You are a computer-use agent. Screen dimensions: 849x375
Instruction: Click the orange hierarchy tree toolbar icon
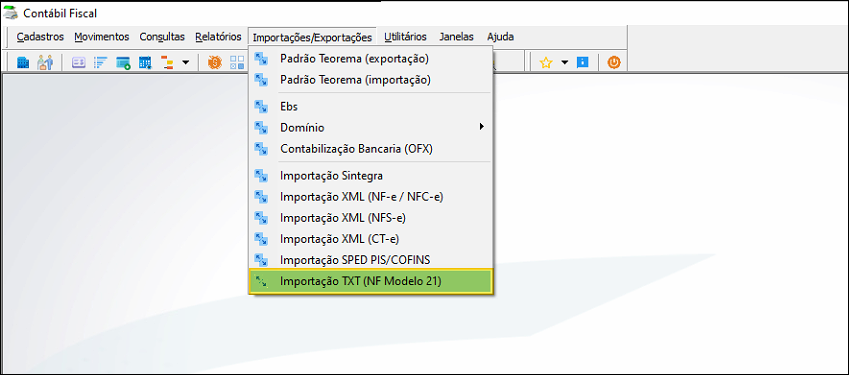[x=167, y=63]
